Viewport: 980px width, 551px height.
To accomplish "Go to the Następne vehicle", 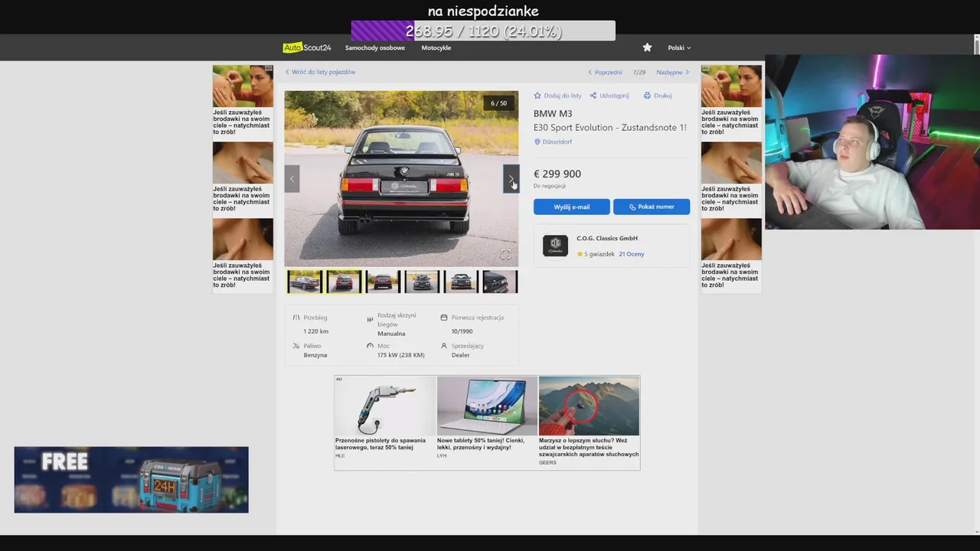I will click(673, 72).
